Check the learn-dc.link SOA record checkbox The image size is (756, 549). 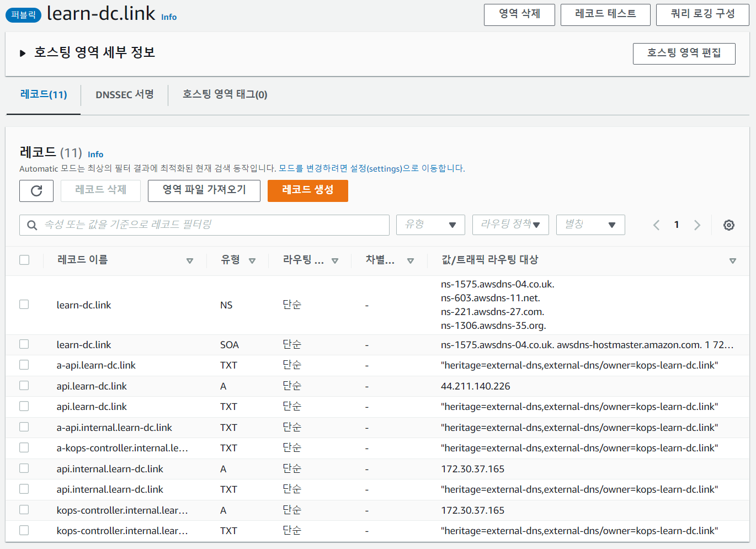coord(24,344)
